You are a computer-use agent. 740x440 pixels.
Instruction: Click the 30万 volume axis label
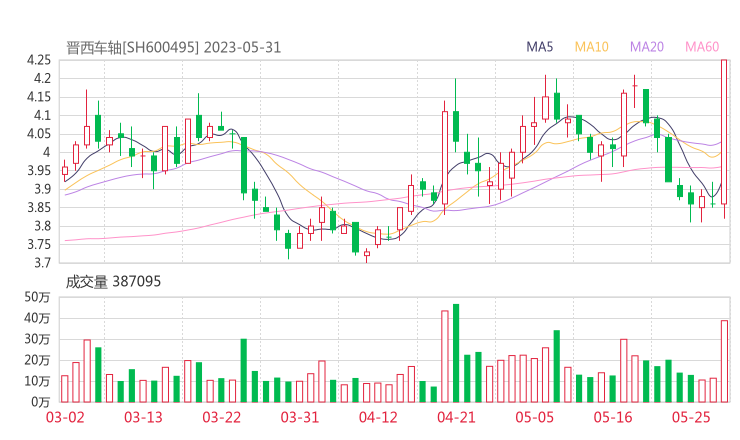pos(37,339)
